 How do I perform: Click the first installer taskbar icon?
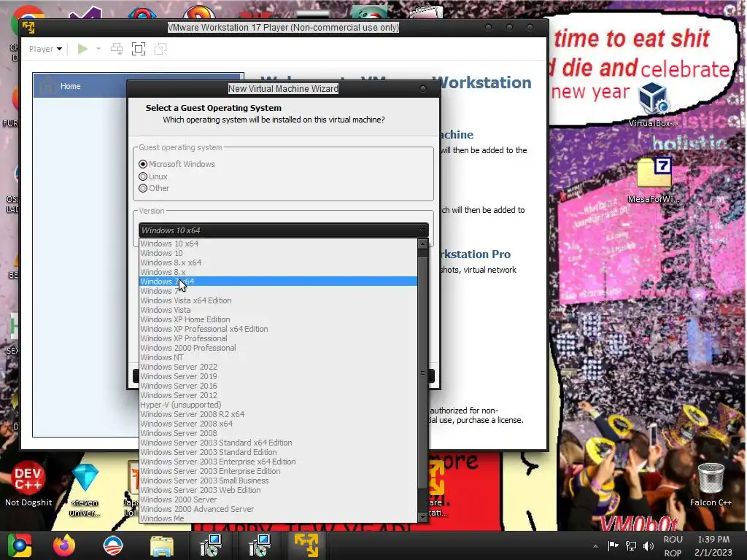click(211, 545)
